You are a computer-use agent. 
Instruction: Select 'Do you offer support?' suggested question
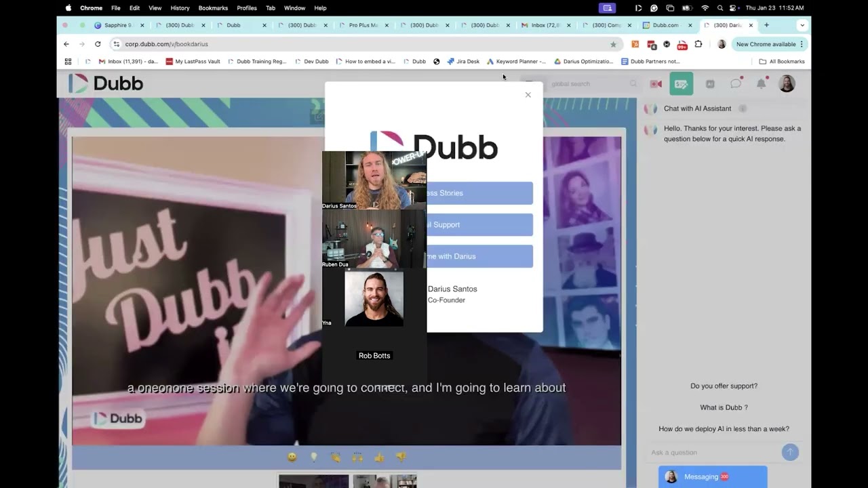[724, 386]
